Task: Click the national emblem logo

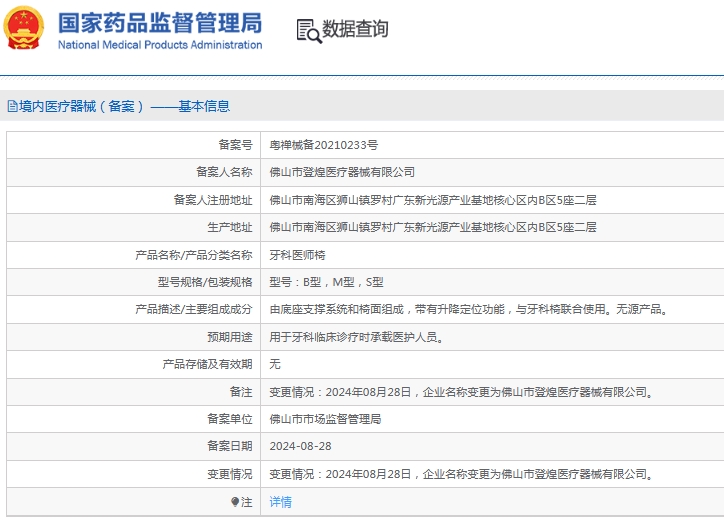Action: coord(24,28)
